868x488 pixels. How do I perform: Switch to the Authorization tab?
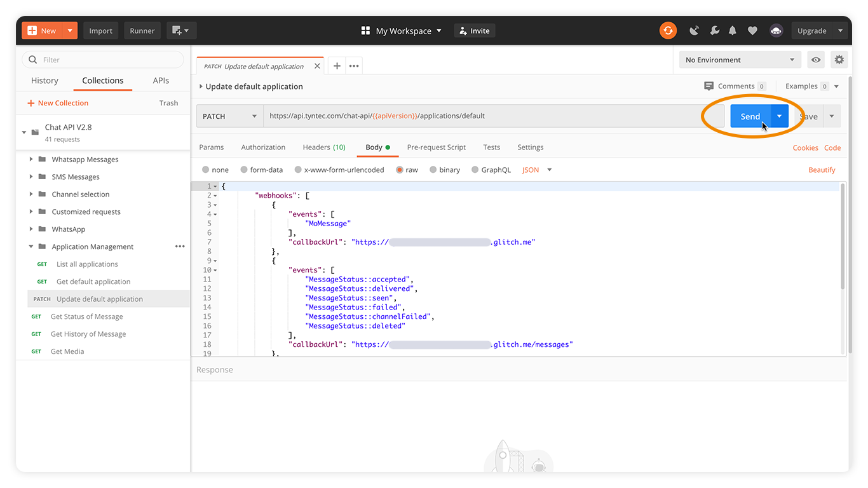tap(263, 147)
